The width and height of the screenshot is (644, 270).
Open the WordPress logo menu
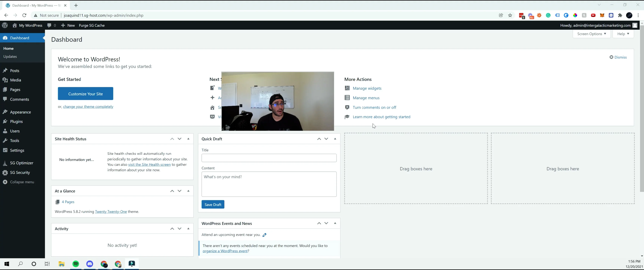[5, 25]
